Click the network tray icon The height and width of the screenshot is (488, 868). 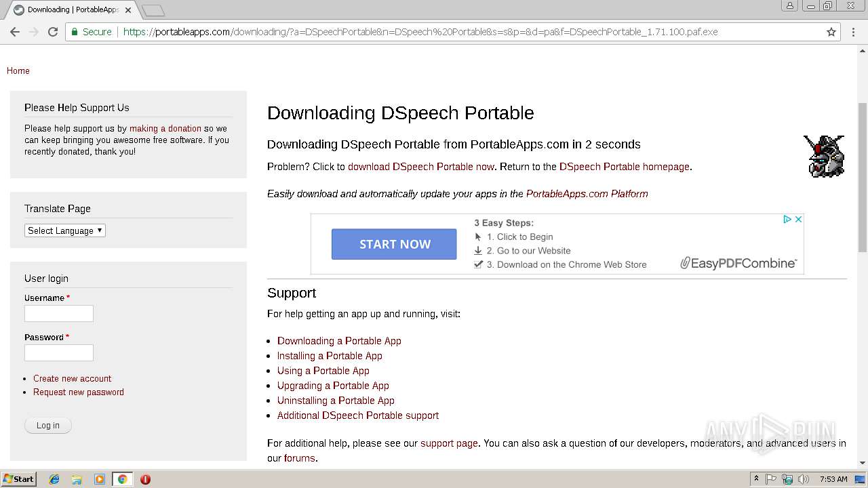tap(787, 479)
